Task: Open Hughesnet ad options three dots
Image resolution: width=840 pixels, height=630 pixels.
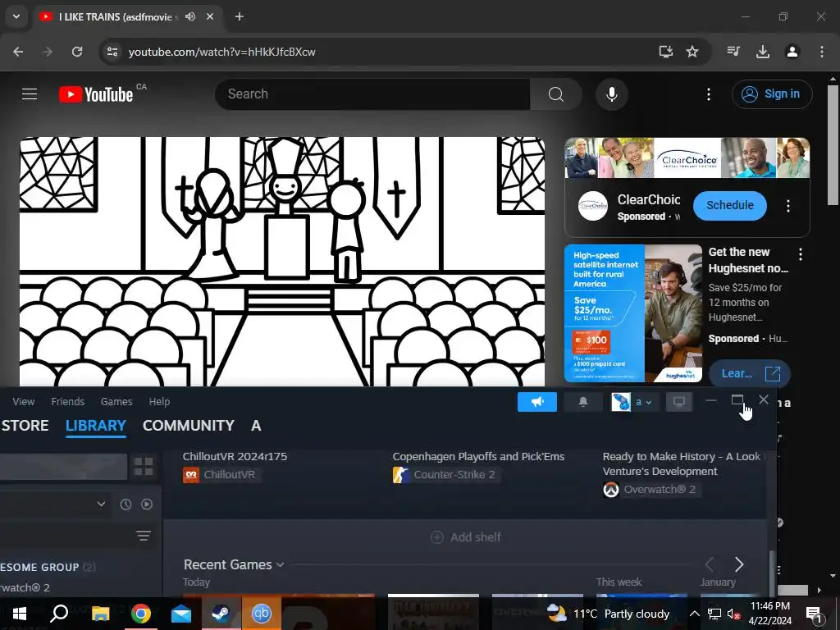Action: click(801, 254)
